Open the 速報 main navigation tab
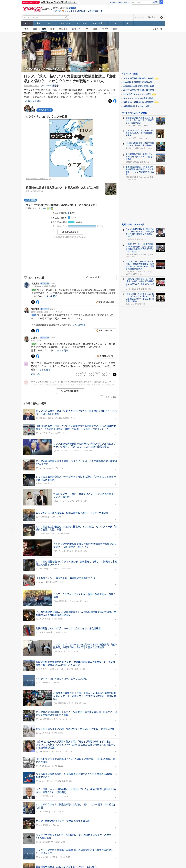186x868 pixels. pyautogui.click(x=38, y=24)
